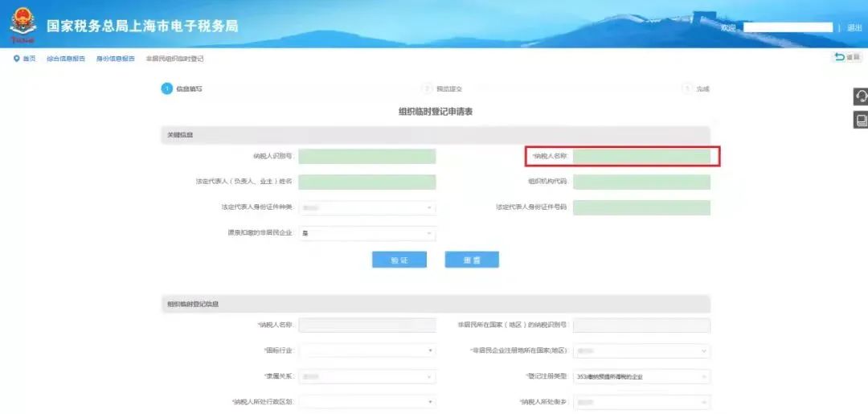868x414 pixels.
Task: Click the tax bureau emblem logo
Action: [23, 25]
